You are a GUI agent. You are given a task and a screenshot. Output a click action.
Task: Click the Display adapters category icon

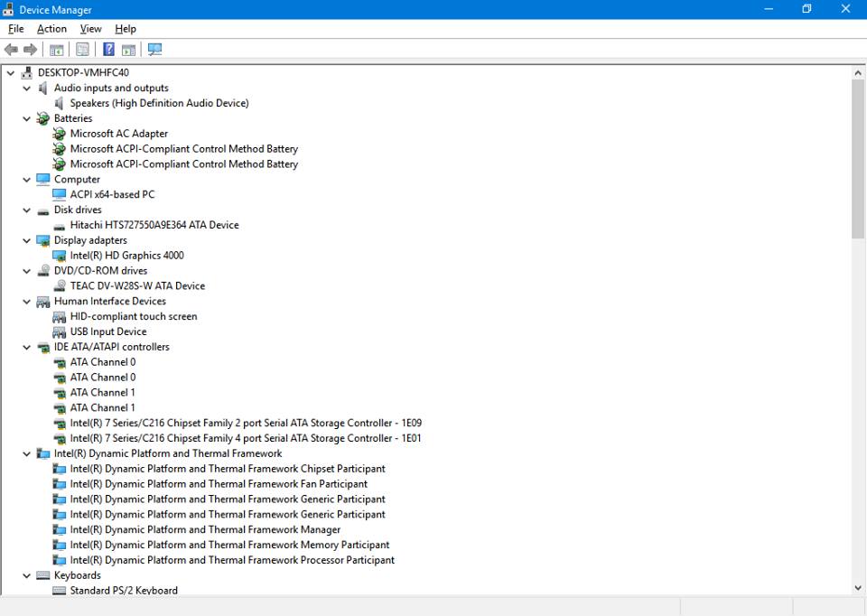click(x=43, y=240)
